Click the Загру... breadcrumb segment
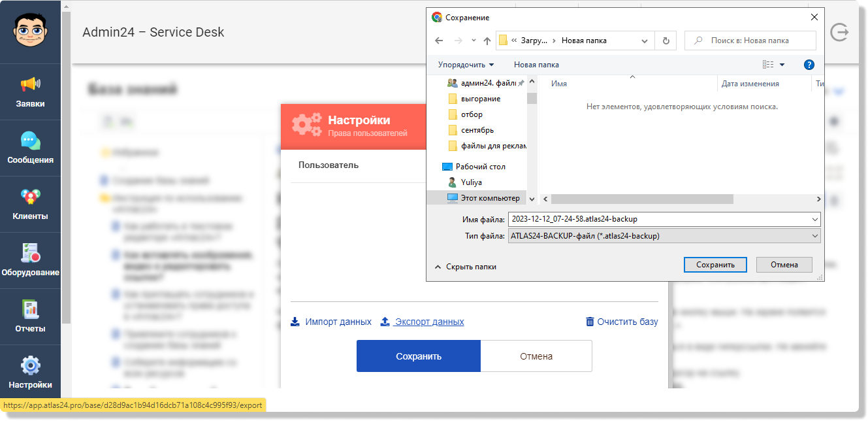Screen dimensions: 868x421 pos(535,41)
